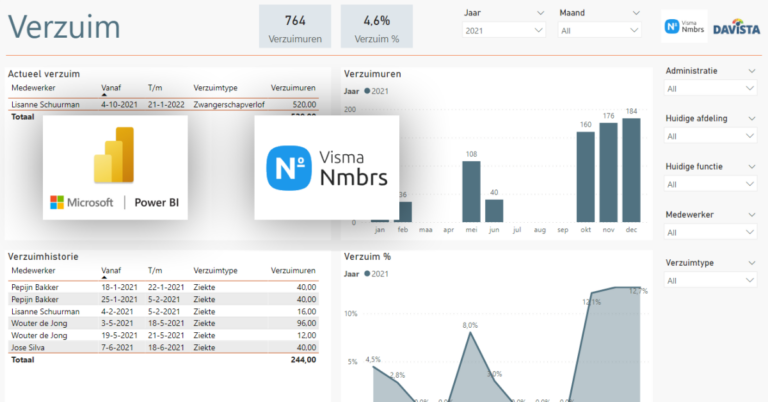Screen dimensions: 768x402
Task: Click the 2021 legend dot in Verzuim % chart
Action: click(367, 274)
